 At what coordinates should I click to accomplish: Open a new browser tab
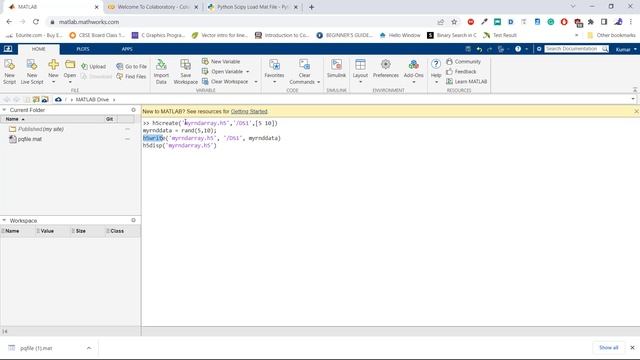tap(311, 7)
